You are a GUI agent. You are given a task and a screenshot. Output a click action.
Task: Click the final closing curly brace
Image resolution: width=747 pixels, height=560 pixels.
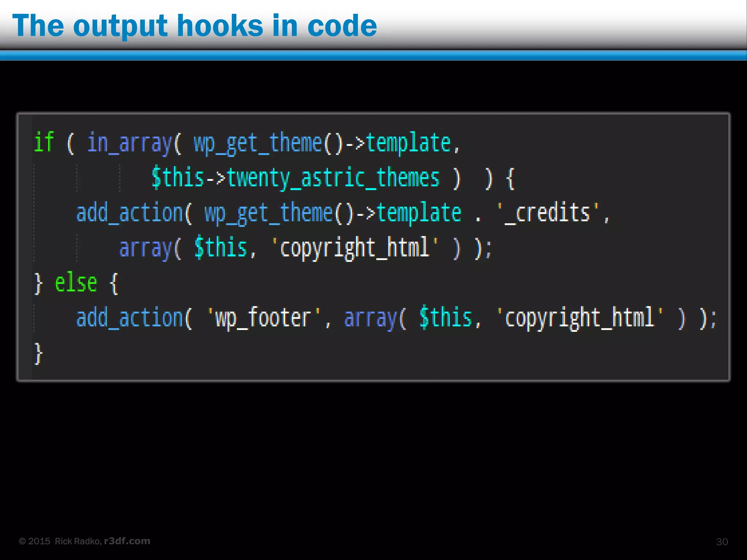point(38,353)
